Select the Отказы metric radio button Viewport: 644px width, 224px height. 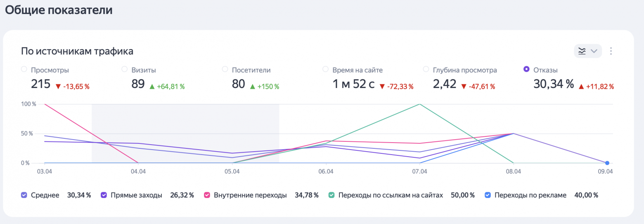(526, 69)
